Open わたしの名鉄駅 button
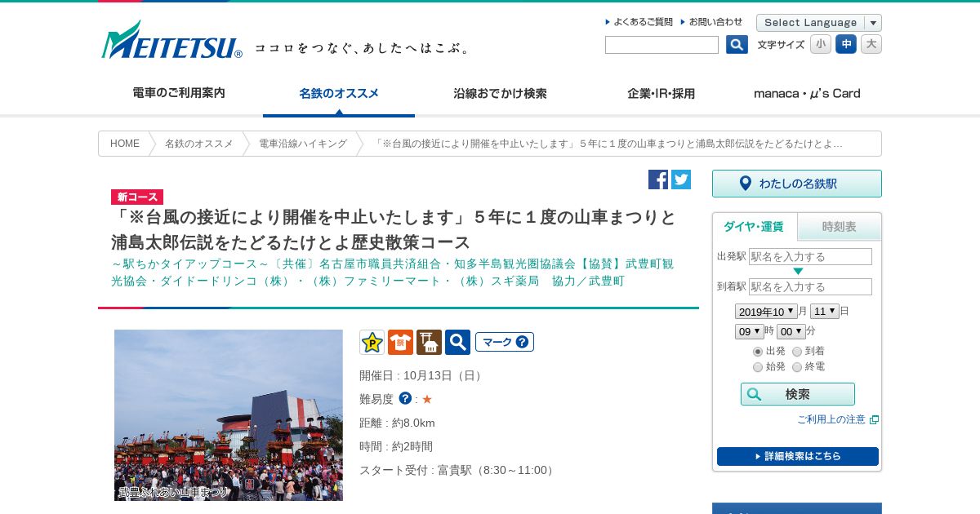Viewport: 980px width, 514px height. (x=797, y=184)
